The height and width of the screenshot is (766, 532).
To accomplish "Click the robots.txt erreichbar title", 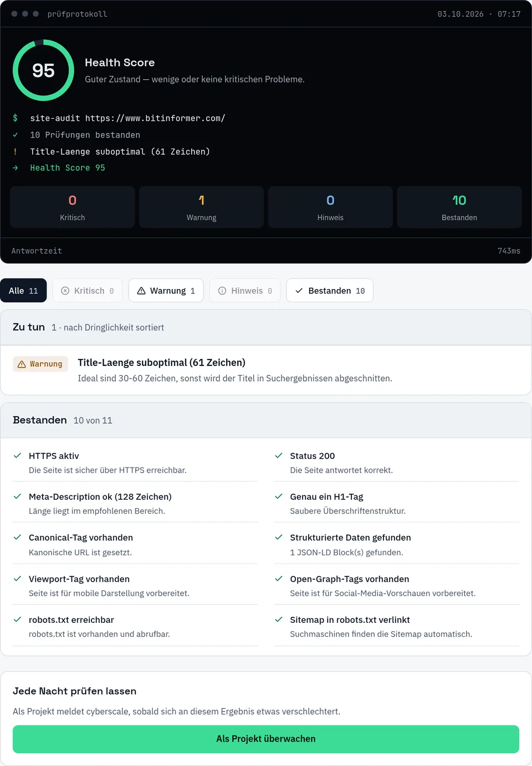I will point(71,620).
